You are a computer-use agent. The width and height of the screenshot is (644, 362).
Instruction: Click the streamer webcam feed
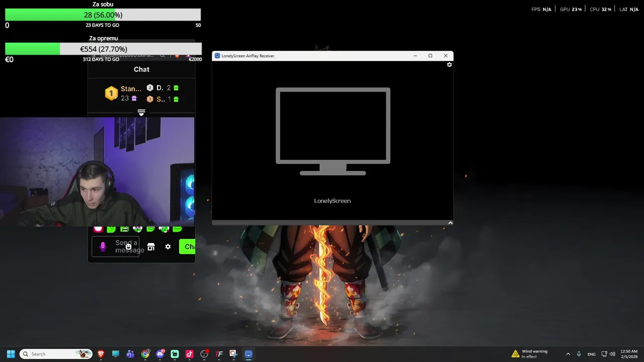click(x=97, y=172)
